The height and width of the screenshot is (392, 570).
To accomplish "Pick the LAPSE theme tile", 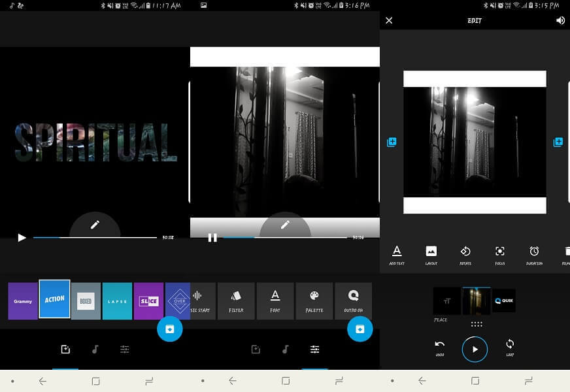I will coord(117,301).
